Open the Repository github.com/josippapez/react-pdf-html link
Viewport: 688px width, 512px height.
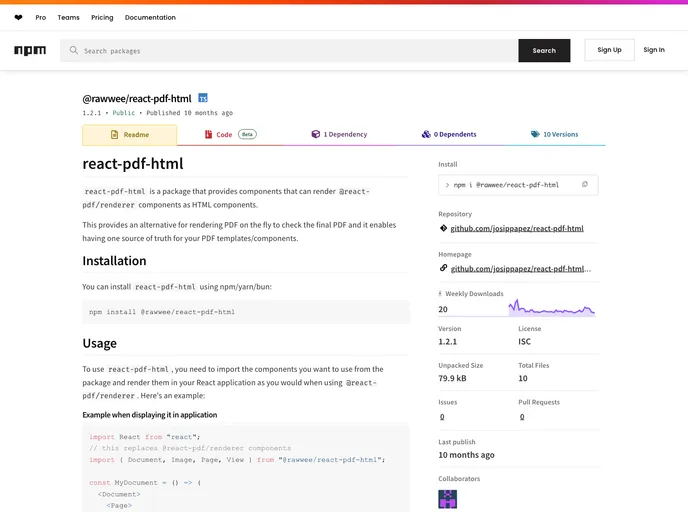pos(517,228)
